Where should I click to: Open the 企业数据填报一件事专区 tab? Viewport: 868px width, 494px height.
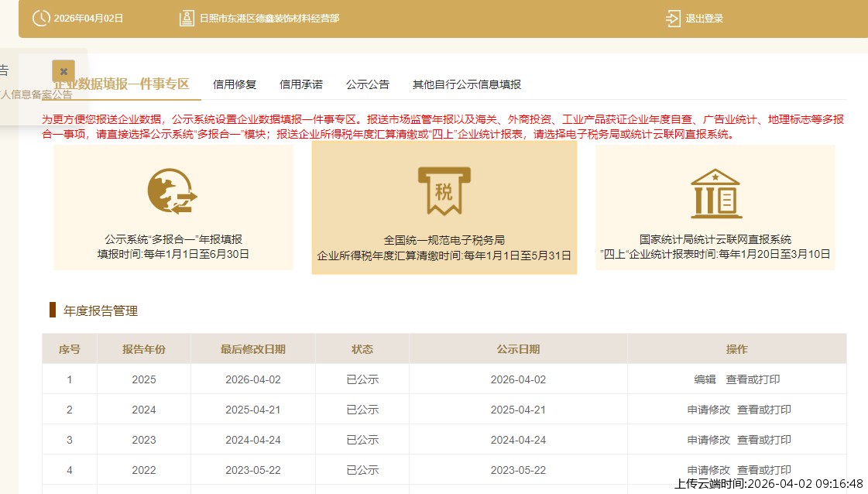tap(124, 84)
